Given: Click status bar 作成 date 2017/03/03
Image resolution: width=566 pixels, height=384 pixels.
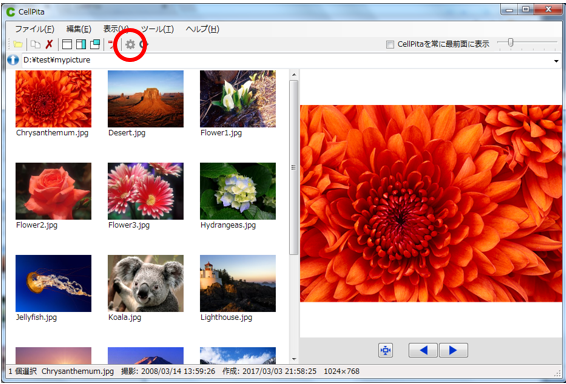Looking at the screenshot, I should click(270, 371).
